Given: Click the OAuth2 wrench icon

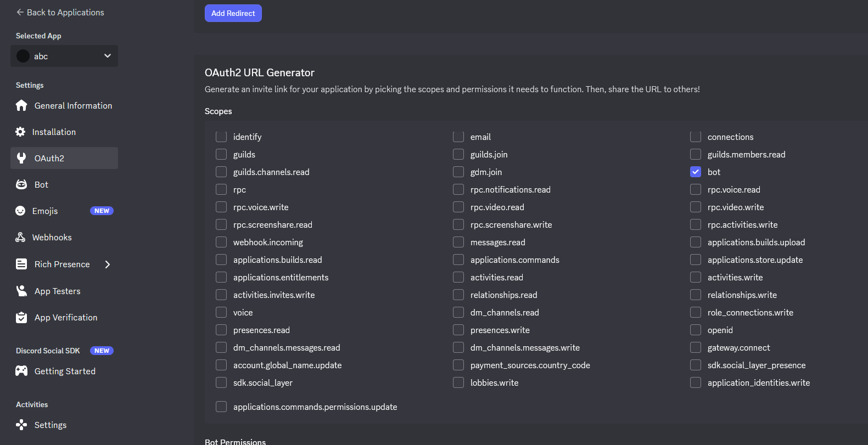Looking at the screenshot, I should (21, 158).
